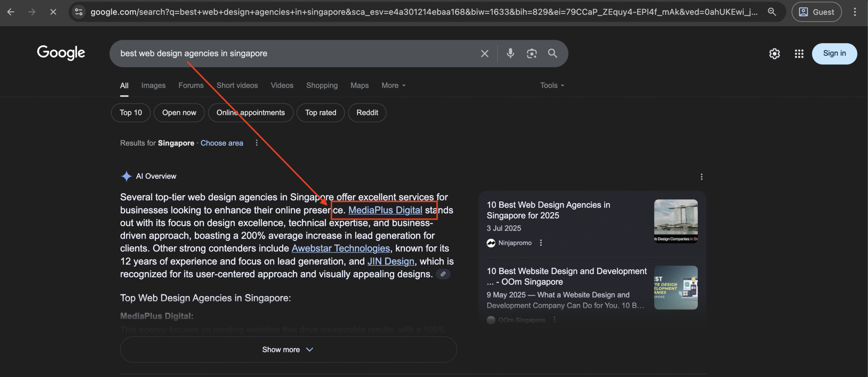Screen dimensions: 868x377
Task: Apply the Top rated filter chip
Action: (x=320, y=113)
